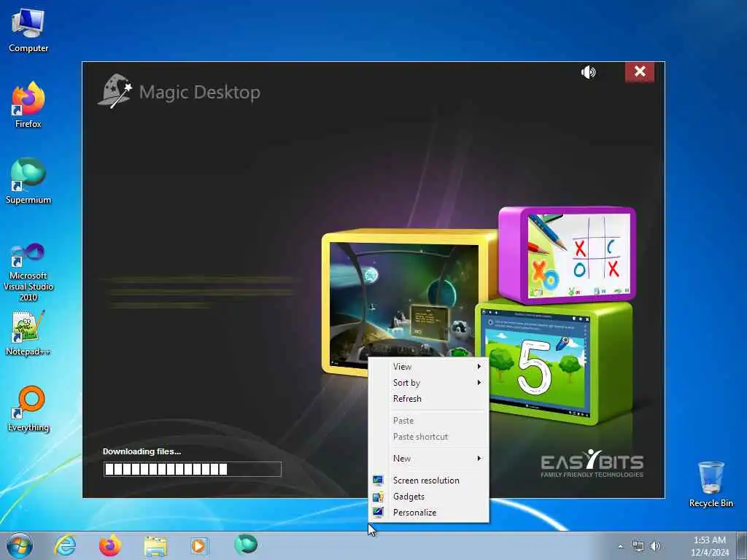The height and width of the screenshot is (560, 747).
Task: Open Windows Explorer from taskbar
Action: [x=155, y=546]
